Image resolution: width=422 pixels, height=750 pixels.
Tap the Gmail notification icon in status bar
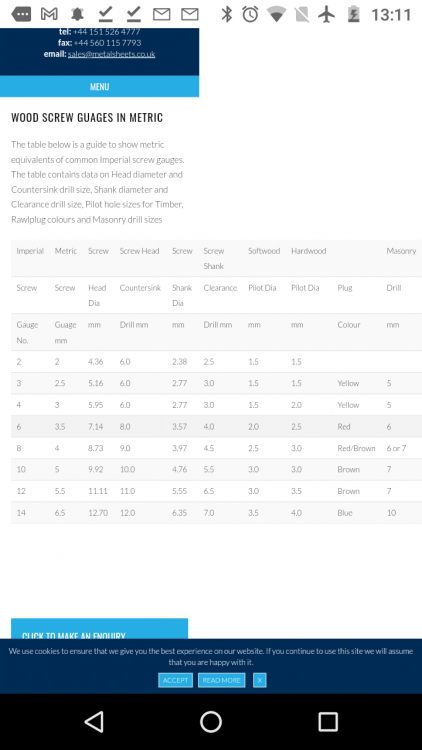point(49,14)
